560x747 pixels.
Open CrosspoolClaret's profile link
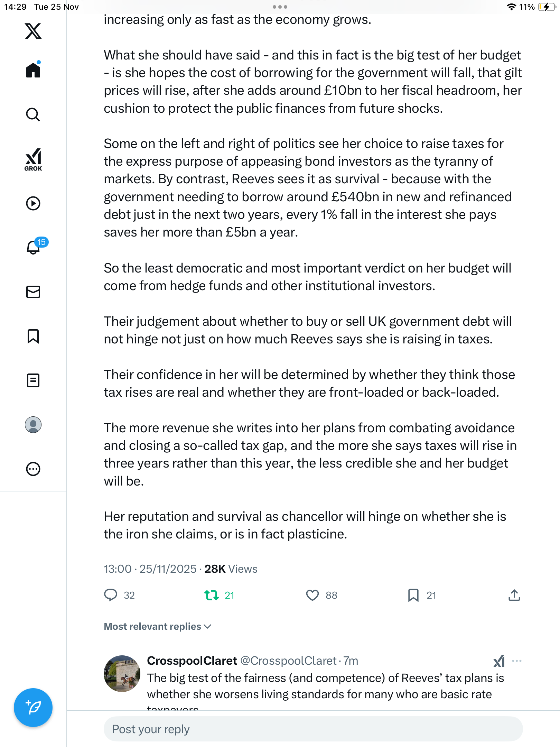192,661
